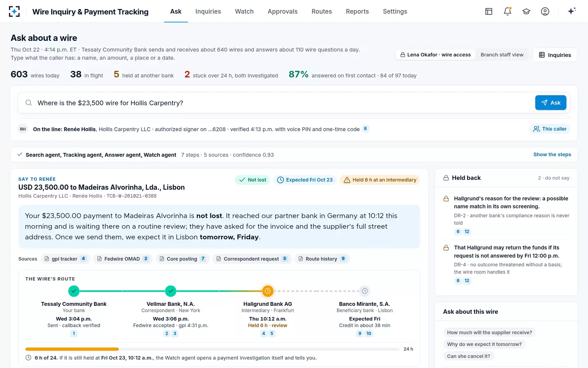
Task: Click the Held 6 h at an intermediary badge
Action: coord(380,180)
